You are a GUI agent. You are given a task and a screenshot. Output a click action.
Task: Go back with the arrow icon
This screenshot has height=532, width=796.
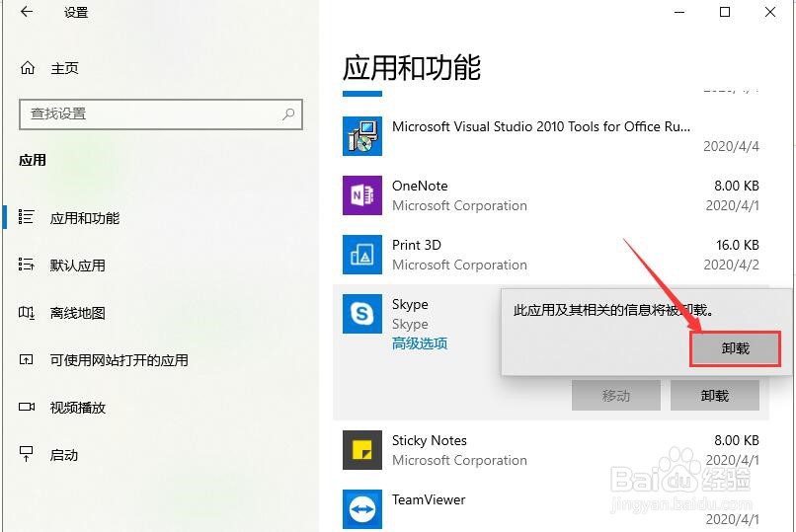point(27,12)
